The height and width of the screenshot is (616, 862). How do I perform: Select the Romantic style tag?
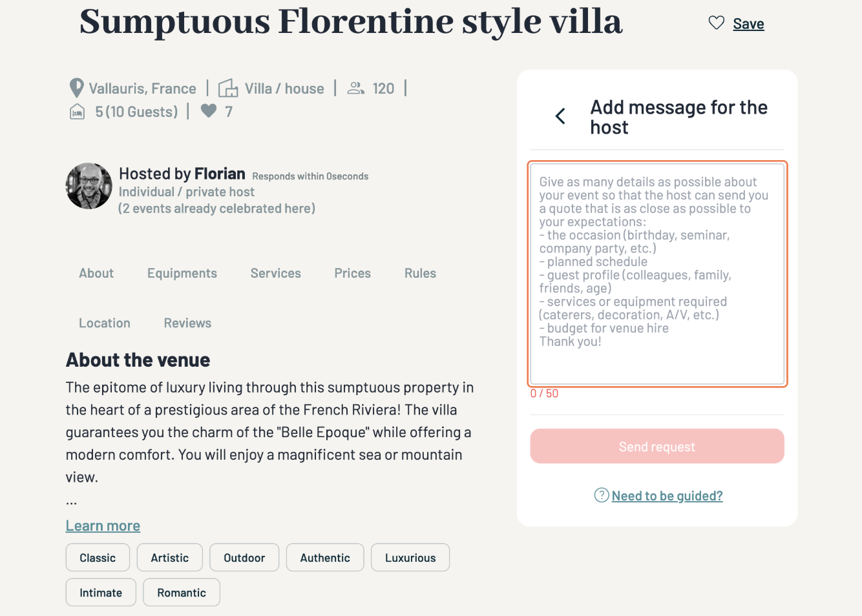click(182, 593)
